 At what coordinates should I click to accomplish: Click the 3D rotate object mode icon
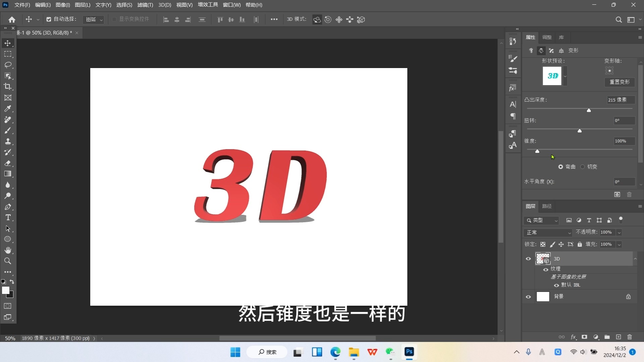tap(317, 19)
